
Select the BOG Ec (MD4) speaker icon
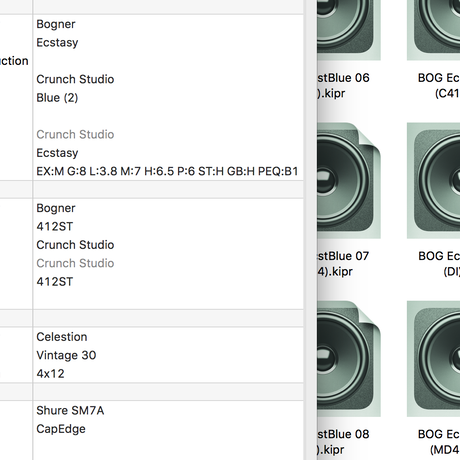[433, 359]
